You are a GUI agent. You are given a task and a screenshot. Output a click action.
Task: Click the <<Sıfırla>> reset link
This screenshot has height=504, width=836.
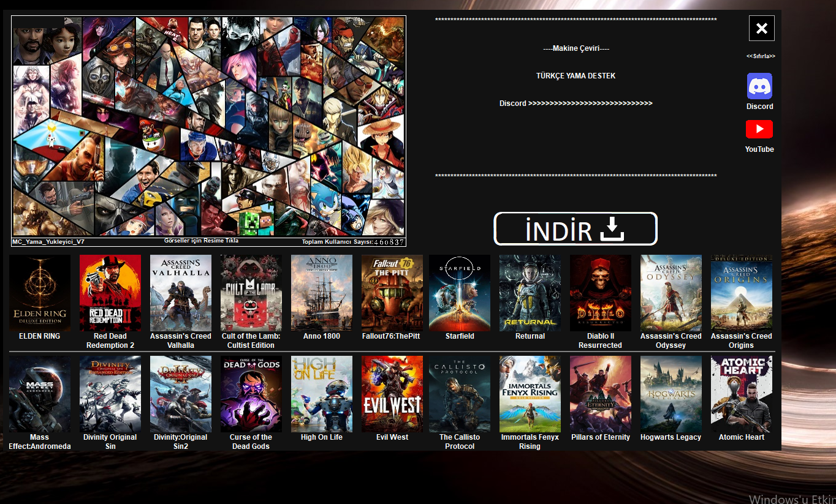(761, 56)
